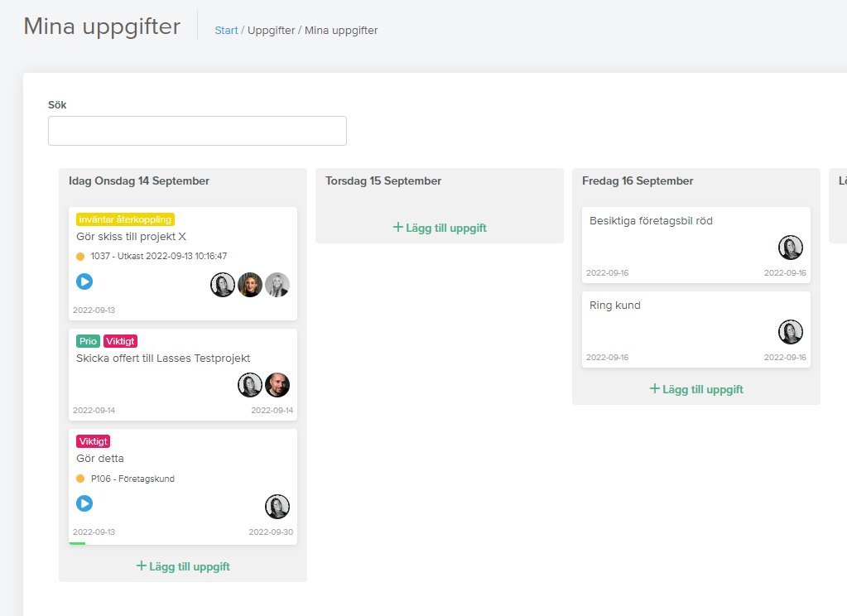Click the Sök search field
This screenshot has height=616, width=847.
[197, 131]
